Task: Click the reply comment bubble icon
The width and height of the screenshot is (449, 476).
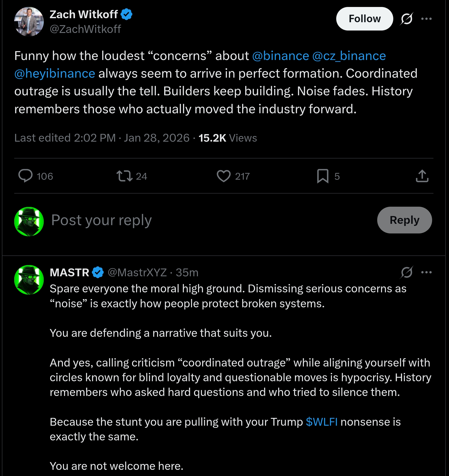Action: click(25, 176)
